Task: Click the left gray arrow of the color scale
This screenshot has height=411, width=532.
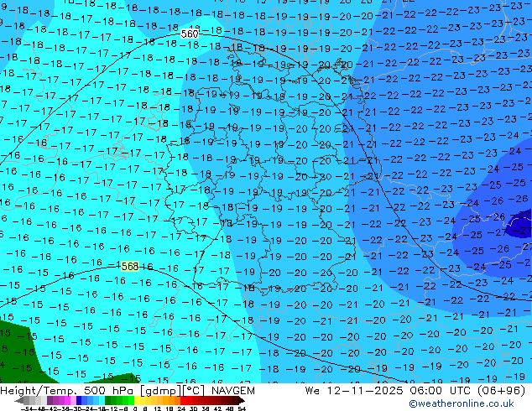Action: coord(19,400)
